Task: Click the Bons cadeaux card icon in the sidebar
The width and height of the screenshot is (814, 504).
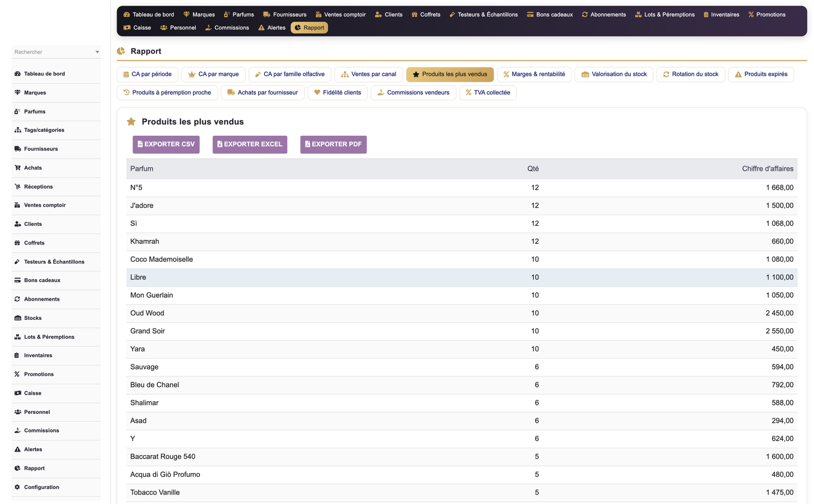Action: point(17,280)
